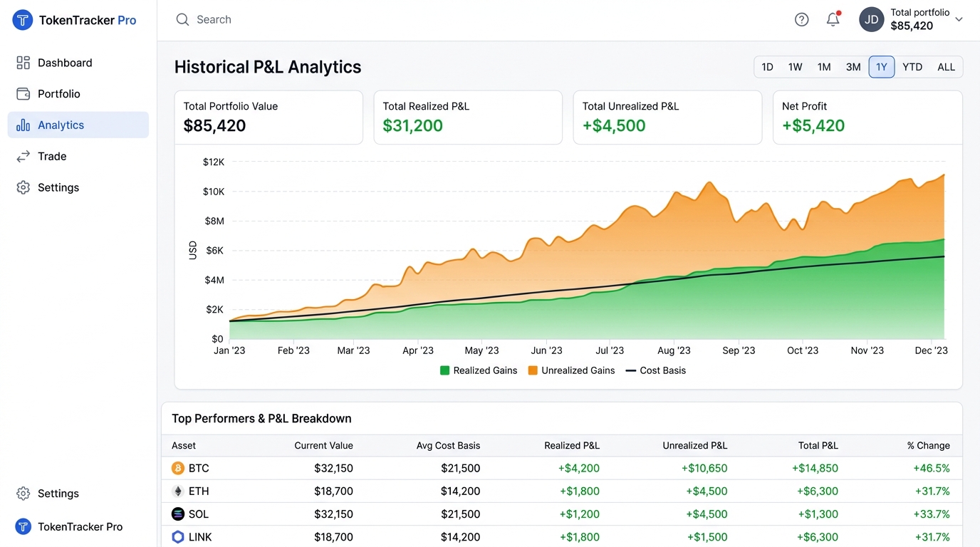Open Analytics in the sidebar
The width and height of the screenshot is (980, 547).
pyautogui.click(x=78, y=125)
